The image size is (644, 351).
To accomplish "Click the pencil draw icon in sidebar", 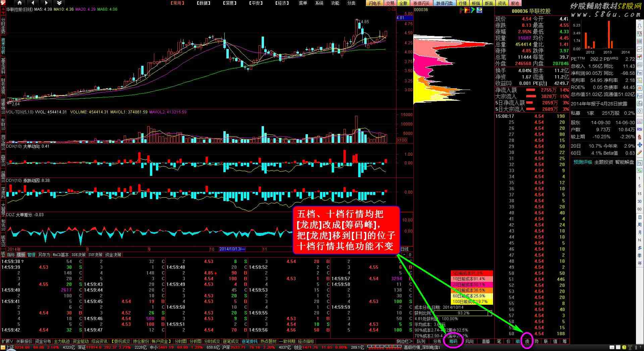I will [640, 153].
